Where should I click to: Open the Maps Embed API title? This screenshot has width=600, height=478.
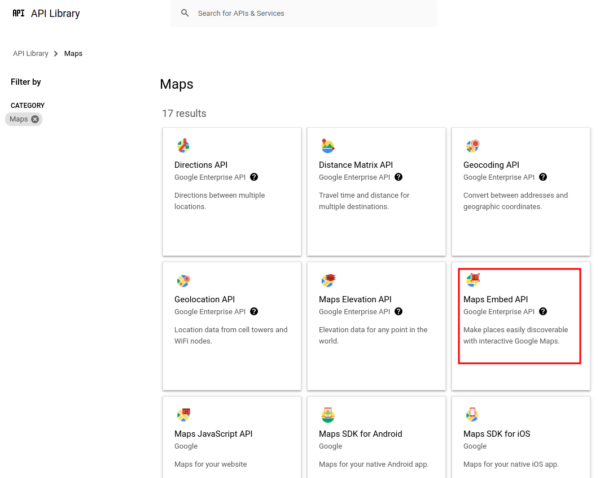[x=496, y=299]
